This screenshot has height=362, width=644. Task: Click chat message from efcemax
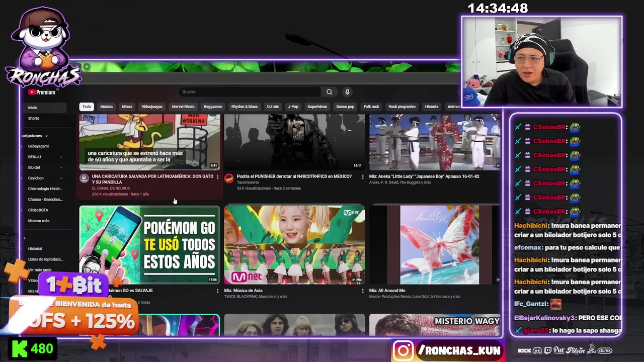tap(567, 248)
